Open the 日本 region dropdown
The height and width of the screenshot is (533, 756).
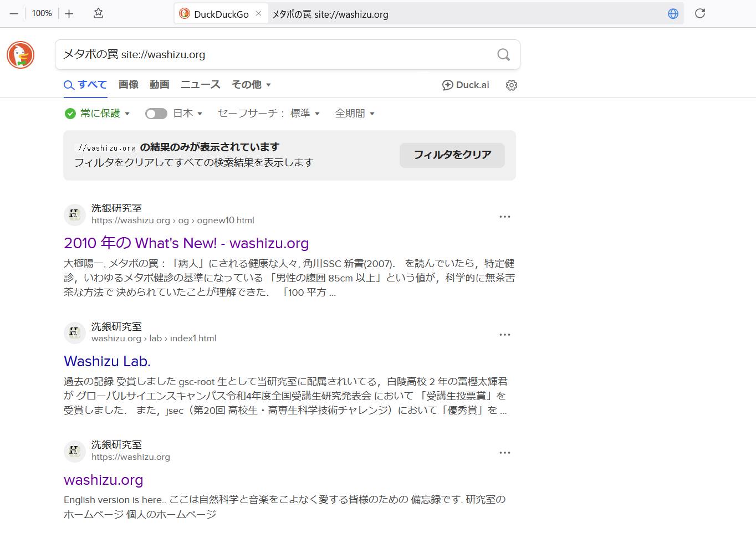(188, 114)
